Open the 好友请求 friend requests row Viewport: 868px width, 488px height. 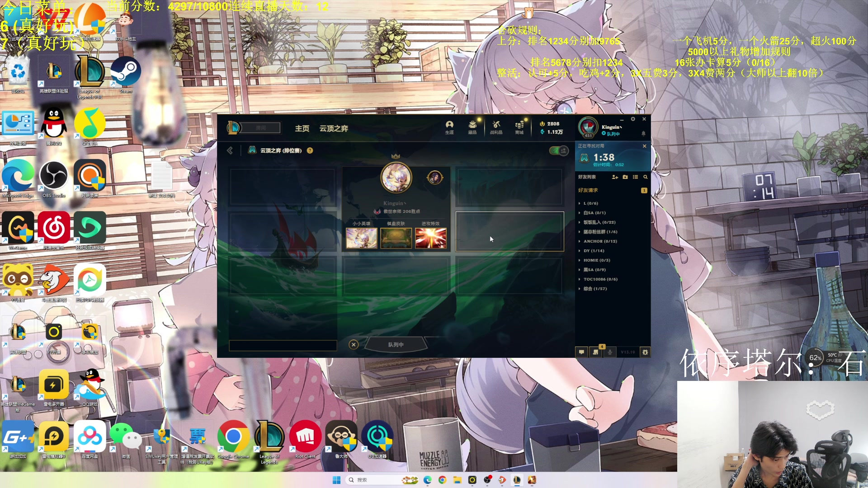(613, 190)
